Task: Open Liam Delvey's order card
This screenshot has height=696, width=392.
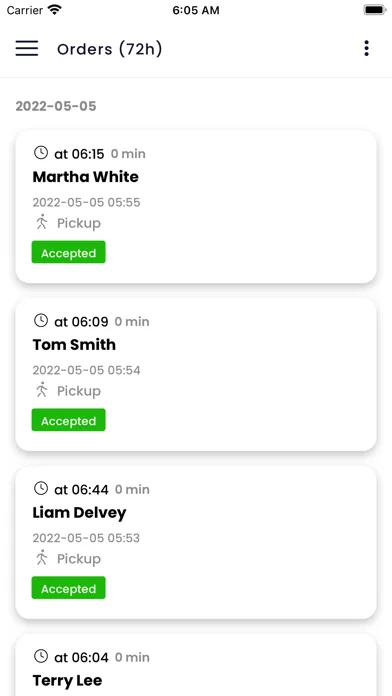Action: (x=196, y=542)
